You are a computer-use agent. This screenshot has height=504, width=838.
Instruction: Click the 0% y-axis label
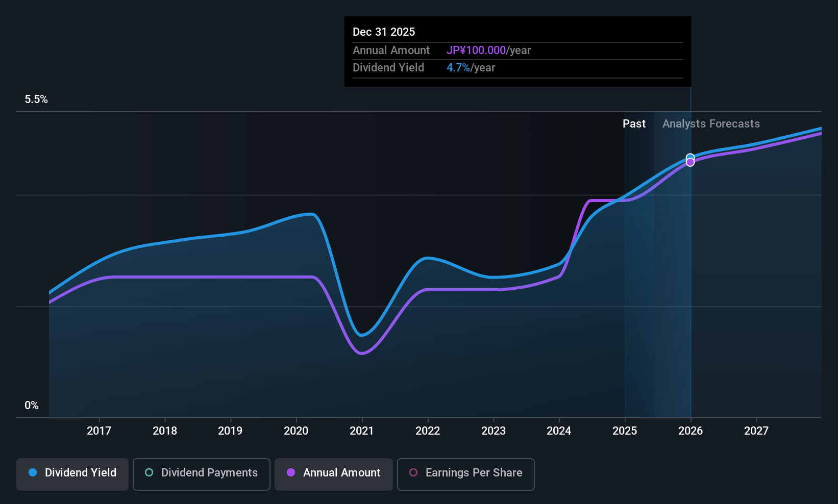click(x=32, y=406)
